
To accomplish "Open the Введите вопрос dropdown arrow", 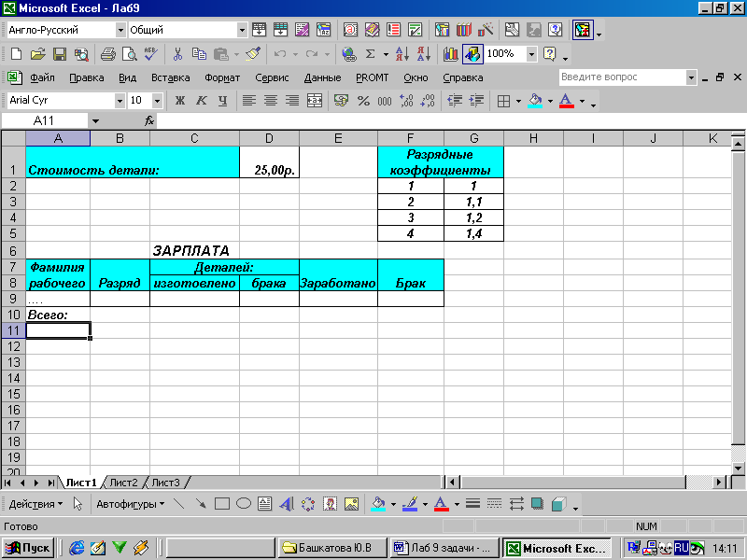I will pos(691,77).
